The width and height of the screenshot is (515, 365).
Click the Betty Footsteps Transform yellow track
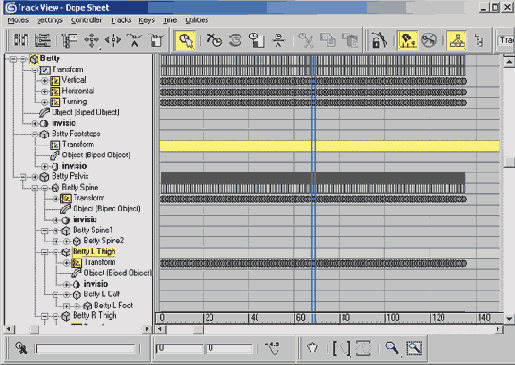coord(329,146)
